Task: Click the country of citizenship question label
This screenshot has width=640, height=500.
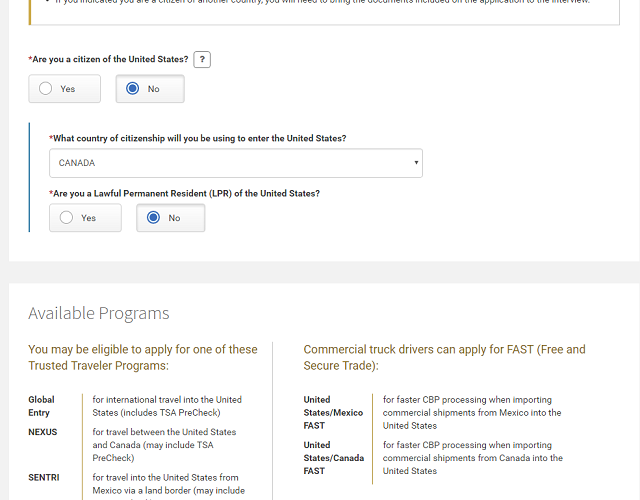Action: click(x=198, y=138)
